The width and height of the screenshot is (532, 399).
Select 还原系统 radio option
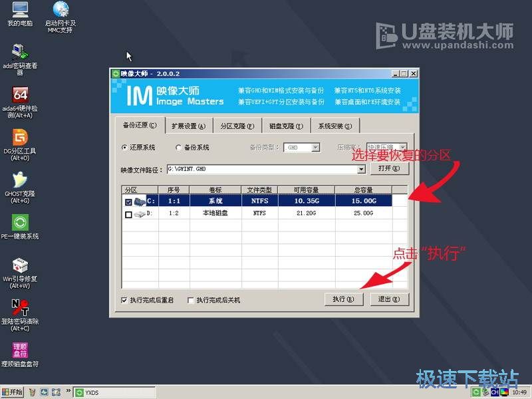point(138,148)
